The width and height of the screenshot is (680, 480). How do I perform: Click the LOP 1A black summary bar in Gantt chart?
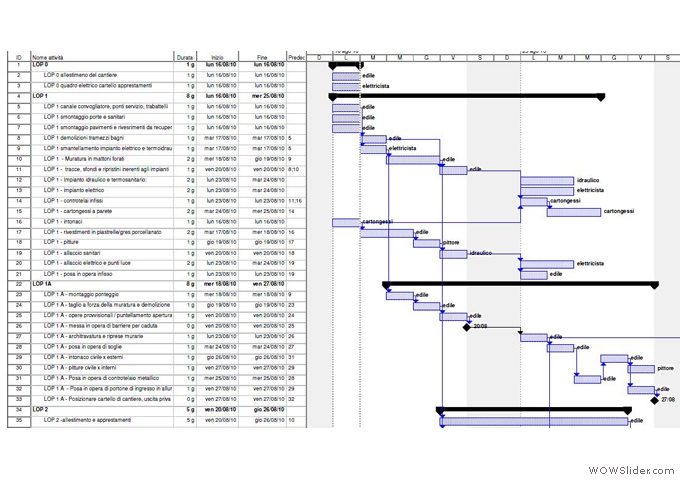[520, 284]
